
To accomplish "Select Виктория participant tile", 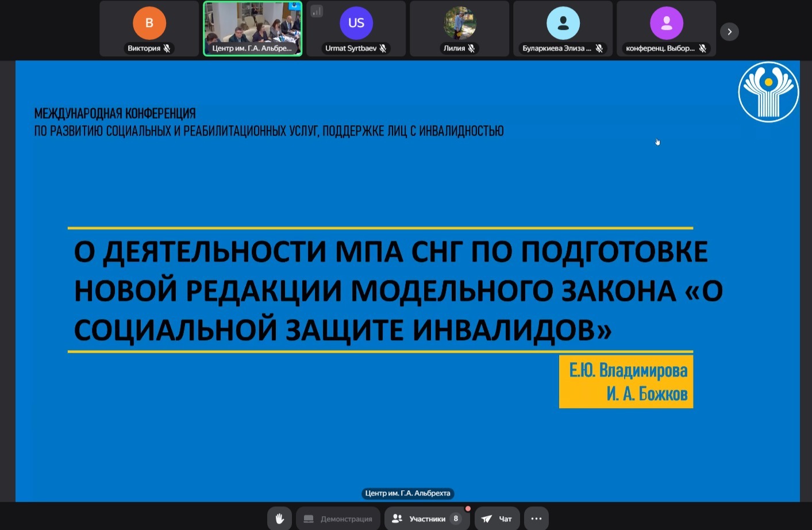I will 149,29.
